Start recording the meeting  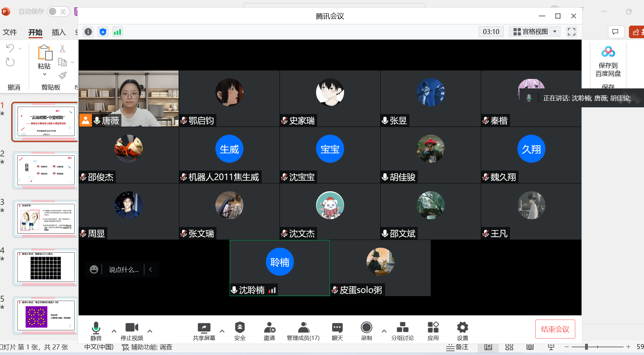[x=366, y=331]
